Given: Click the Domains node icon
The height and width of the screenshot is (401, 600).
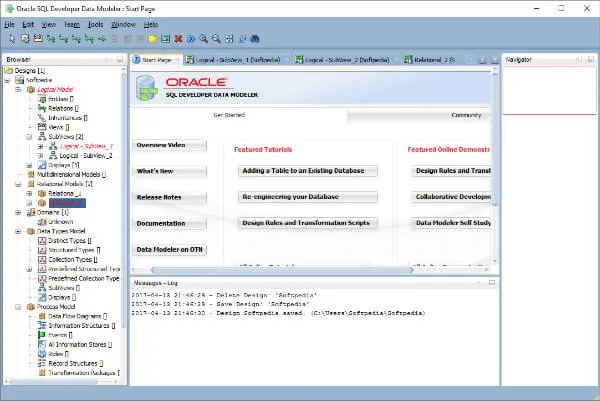Looking at the screenshot, I should 31,212.
